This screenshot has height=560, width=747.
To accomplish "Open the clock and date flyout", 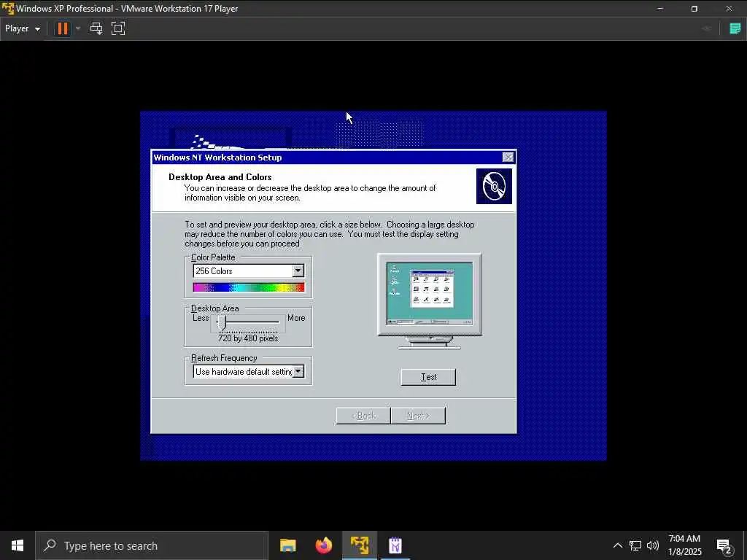I will click(x=684, y=545).
